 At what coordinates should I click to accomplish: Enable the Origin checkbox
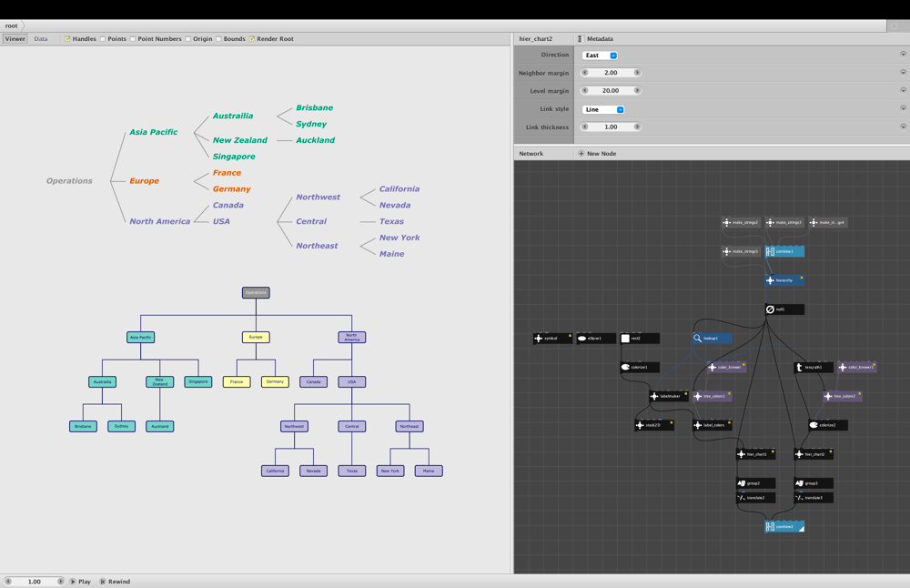(188, 39)
